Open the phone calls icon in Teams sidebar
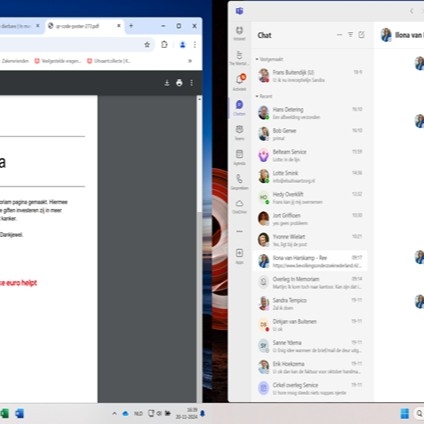The image size is (424, 424). [239, 182]
